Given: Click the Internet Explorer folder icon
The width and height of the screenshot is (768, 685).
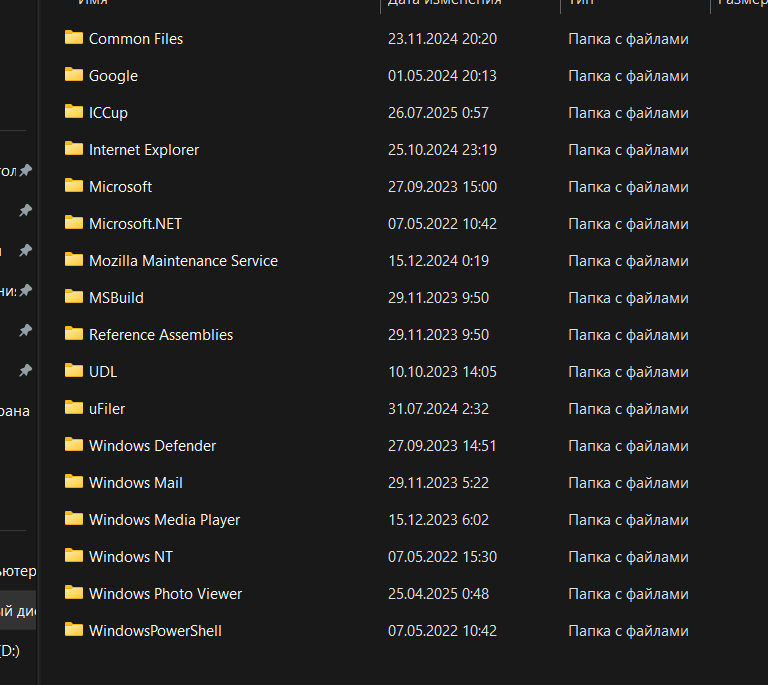Looking at the screenshot, I should pyautogui.click(x=74, y=149).
